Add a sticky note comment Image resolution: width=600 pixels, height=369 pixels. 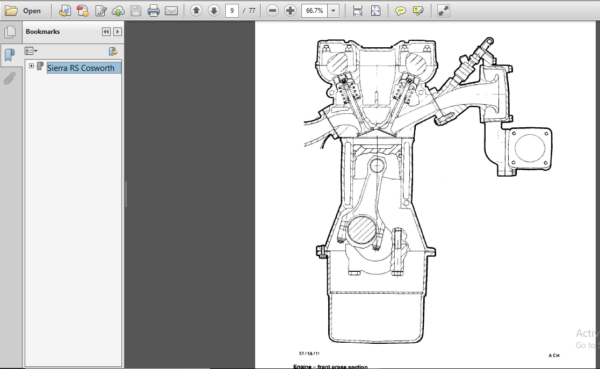click(x=400, y=11)
